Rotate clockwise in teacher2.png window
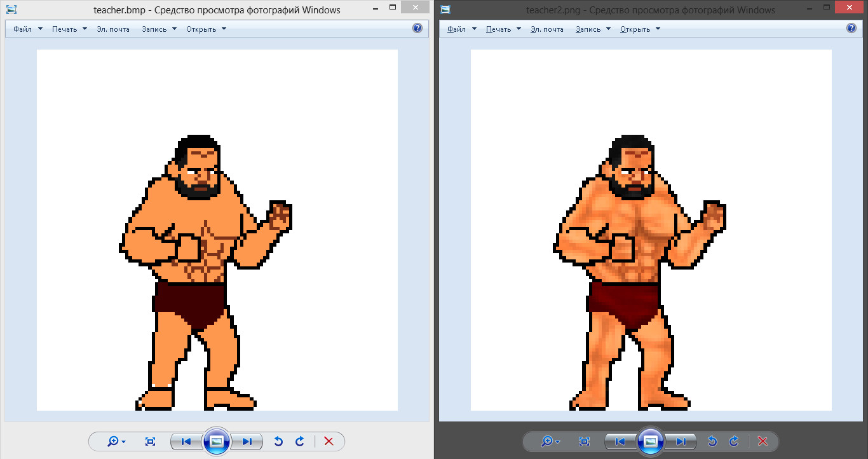The height and width of the screenshot is (459, 868). tap(734, 441)
